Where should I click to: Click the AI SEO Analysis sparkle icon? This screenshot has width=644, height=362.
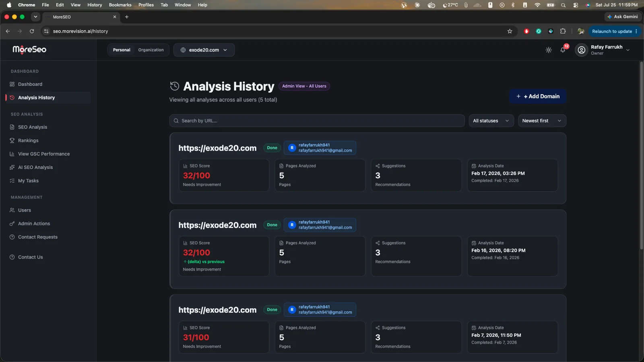12,167
